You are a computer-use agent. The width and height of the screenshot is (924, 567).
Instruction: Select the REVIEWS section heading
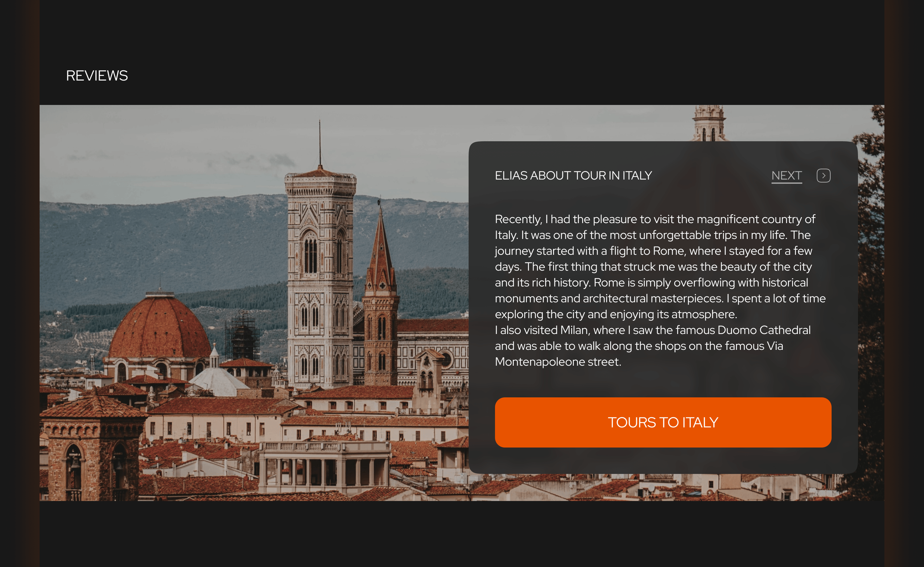pos(97,75)
